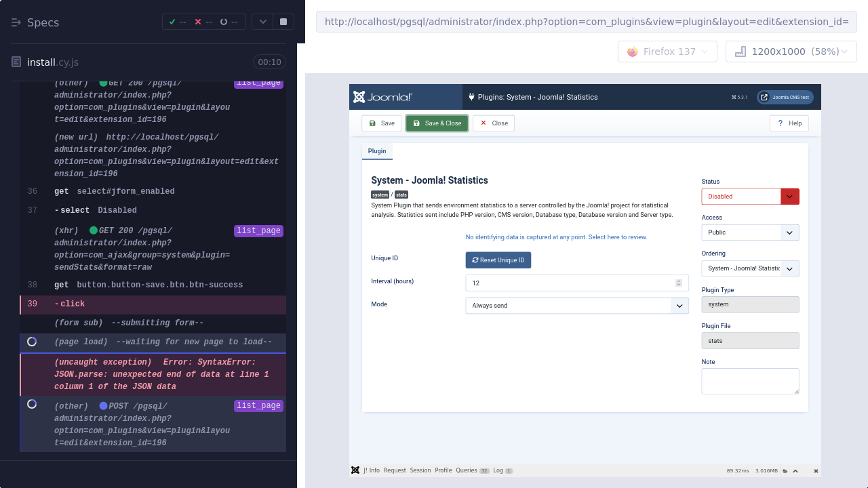Click the failed tests X counter
Image resolution: width=868 pixels, height=488 pixels.
204,22
